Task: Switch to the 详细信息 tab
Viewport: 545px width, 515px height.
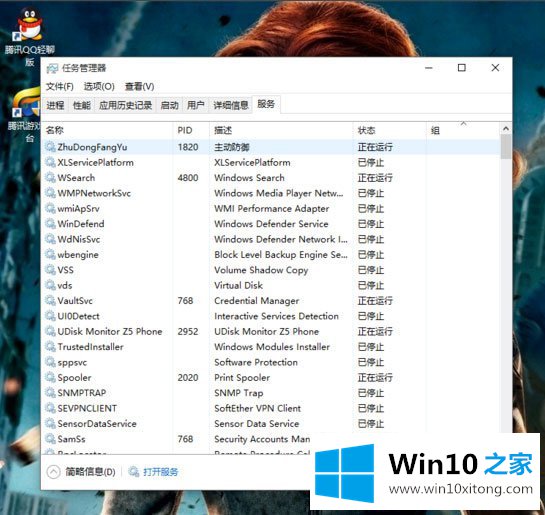Action: point(231,105)
